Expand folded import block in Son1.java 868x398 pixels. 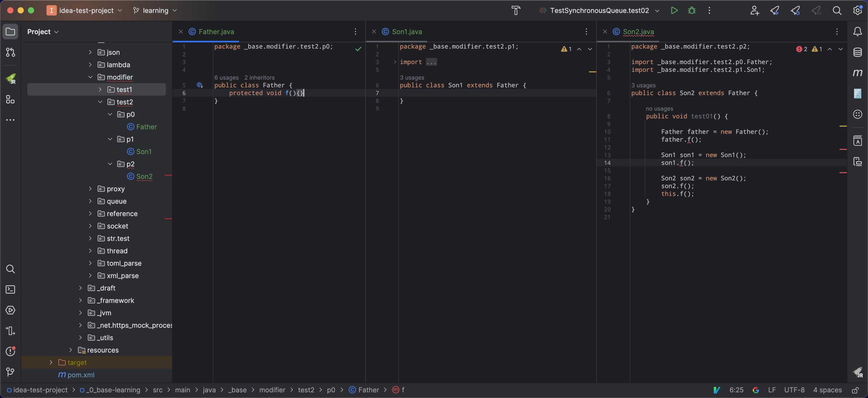coord(431,62)
